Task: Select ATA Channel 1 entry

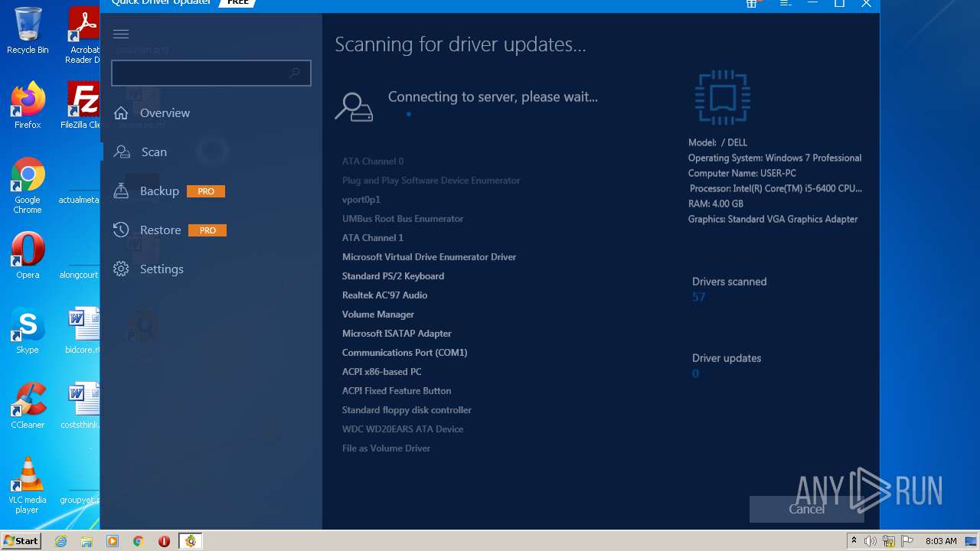Action: [x=373, y=237]
